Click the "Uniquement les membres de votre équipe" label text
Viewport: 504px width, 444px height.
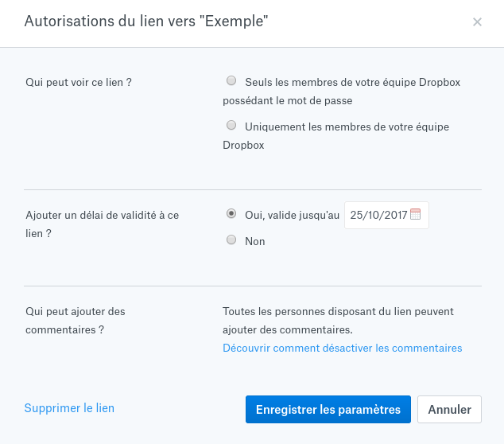pyautogui.click(x=347, y=127)
